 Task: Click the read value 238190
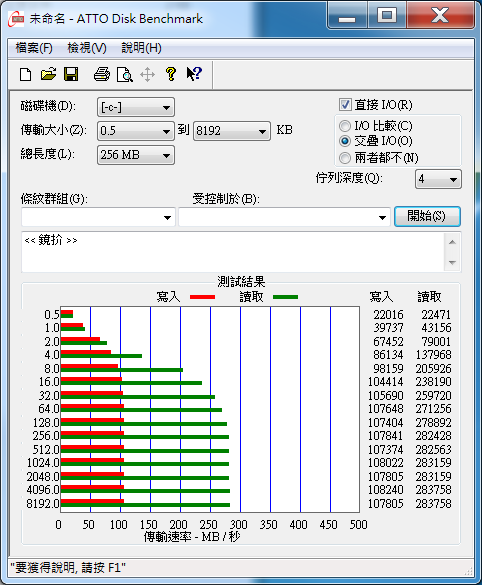point(434,382)
